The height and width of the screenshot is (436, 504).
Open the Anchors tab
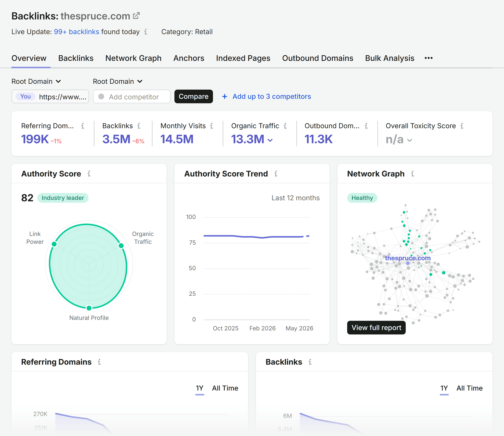pyautogui.click(x=189, y=58)
